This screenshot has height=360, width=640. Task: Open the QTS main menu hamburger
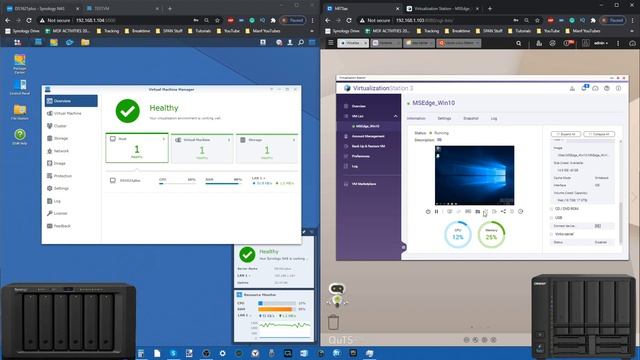click(x=331, y=43)
